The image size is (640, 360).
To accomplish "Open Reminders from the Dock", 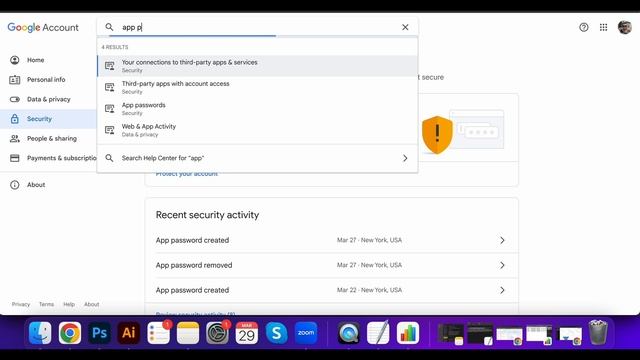I will point(158,333).
